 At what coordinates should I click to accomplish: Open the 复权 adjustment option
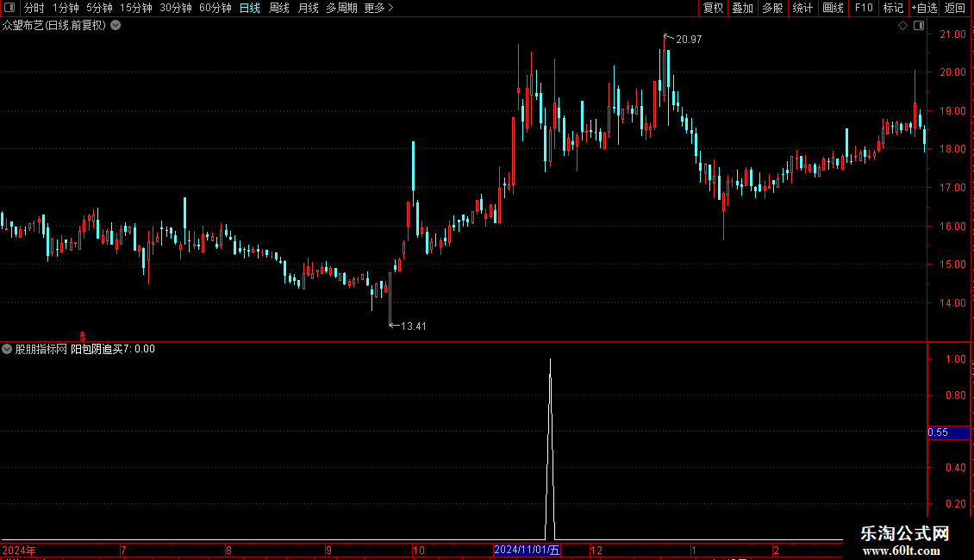point(713,8)
